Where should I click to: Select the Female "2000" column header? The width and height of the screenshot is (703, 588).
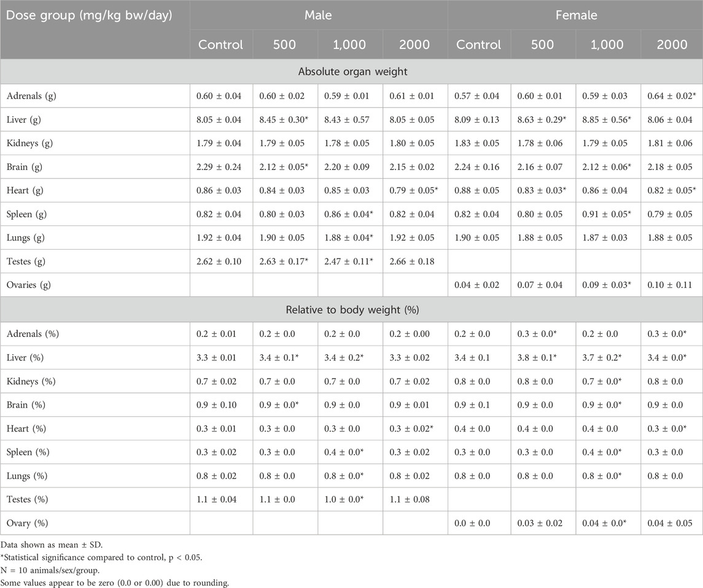671,45
